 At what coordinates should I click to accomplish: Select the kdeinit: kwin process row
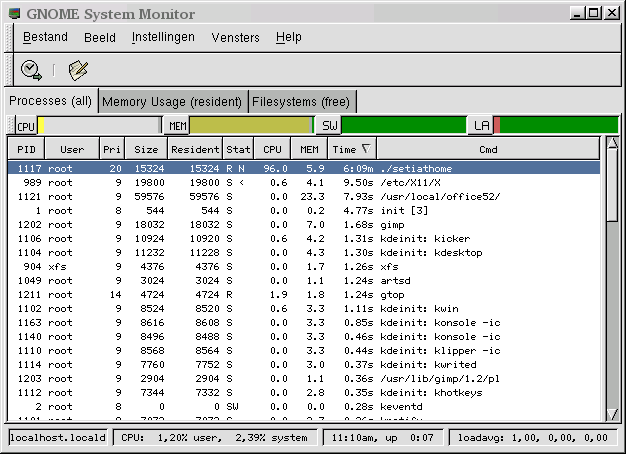coord(304,308)
